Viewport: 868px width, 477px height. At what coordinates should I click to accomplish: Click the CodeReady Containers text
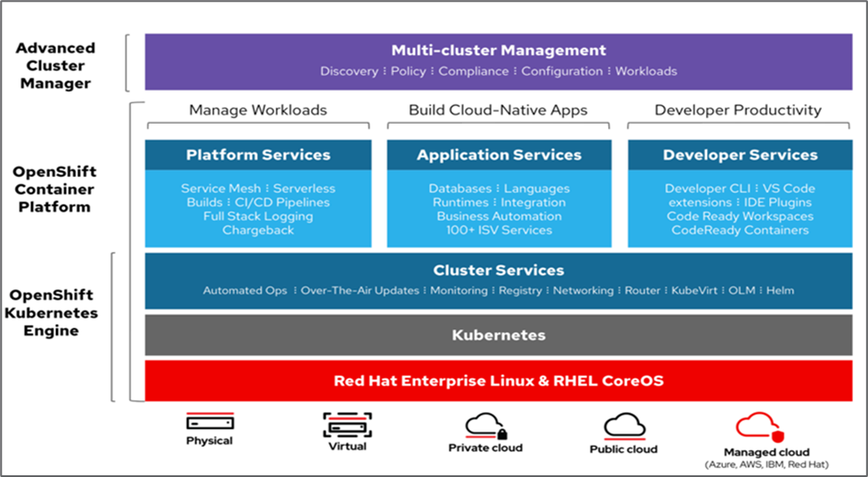coord(740,230)
